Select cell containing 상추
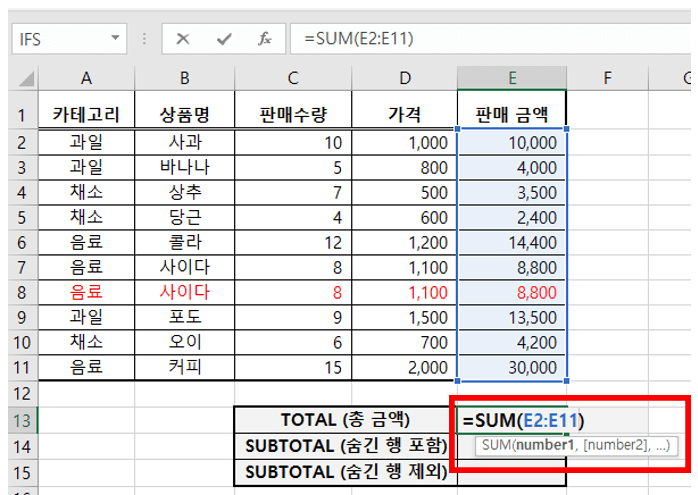The width and height of the screenshot is (698, 495). tap(184, 192)
